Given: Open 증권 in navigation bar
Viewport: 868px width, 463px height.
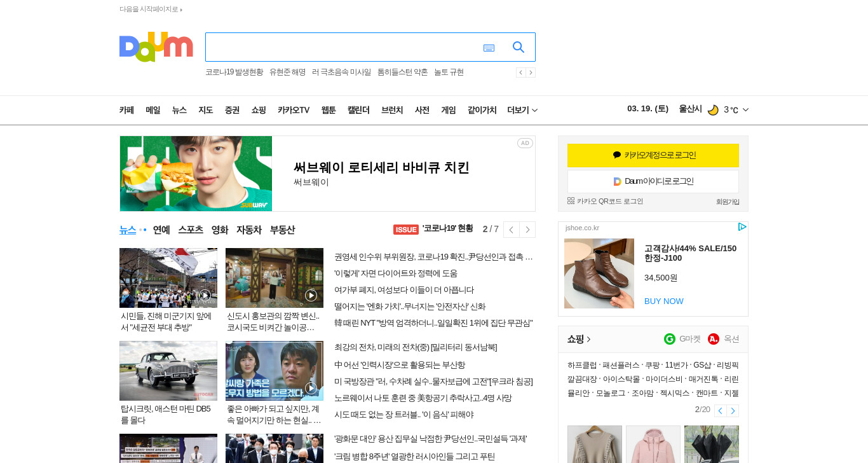Looking at the screenshot, I should click(x=232, y=110).
